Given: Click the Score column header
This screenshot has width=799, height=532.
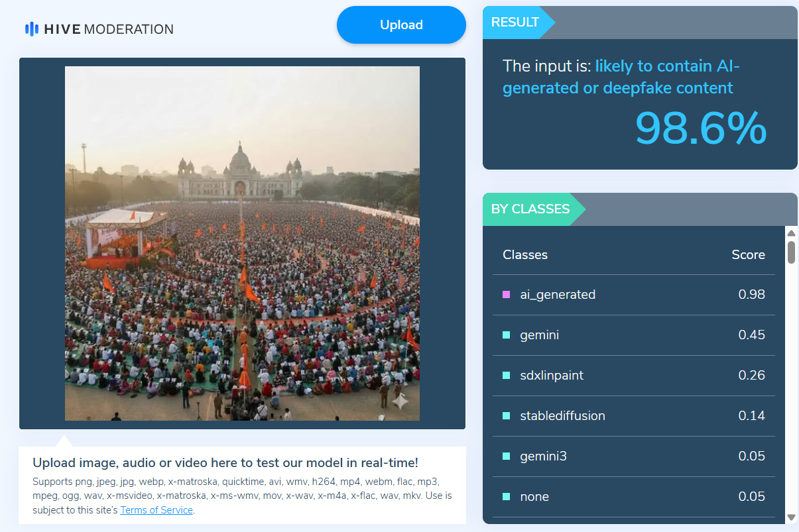Looking at the screenshot, I should [x=748, y=255].
